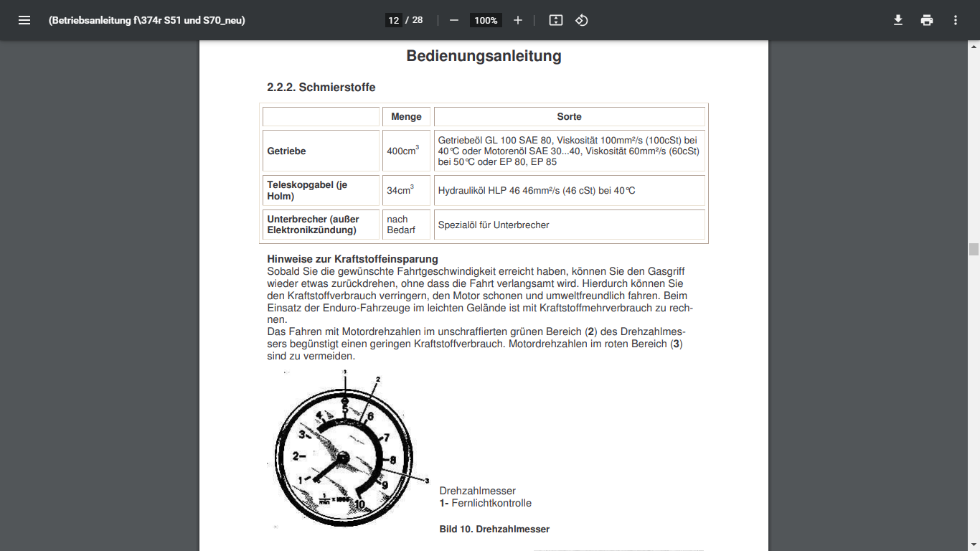Click the zoom in plus icon

point(518,20)
